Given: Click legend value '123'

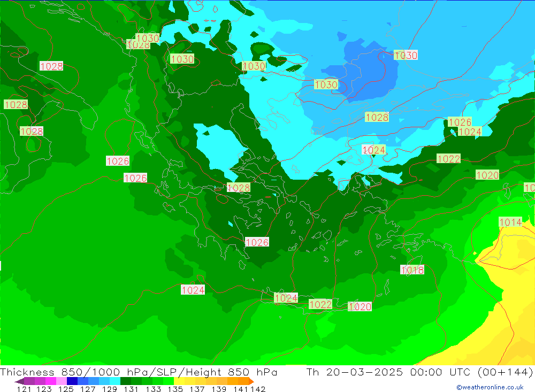Looking at the screenshot, I should click(x=44, y=389).
